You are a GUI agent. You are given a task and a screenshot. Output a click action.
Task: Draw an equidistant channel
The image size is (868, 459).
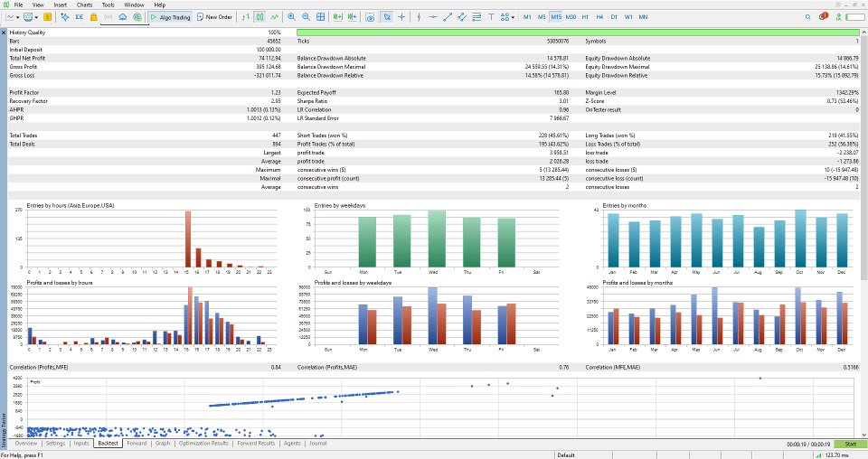[462, 17]
